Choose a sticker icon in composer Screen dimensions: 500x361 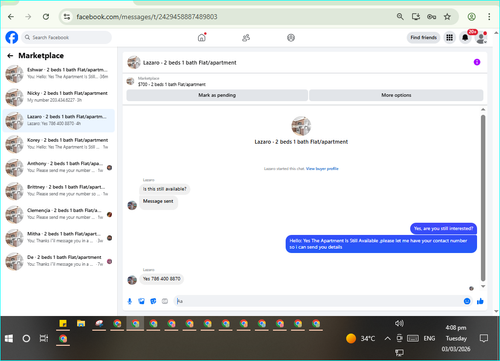click(153, 301)
